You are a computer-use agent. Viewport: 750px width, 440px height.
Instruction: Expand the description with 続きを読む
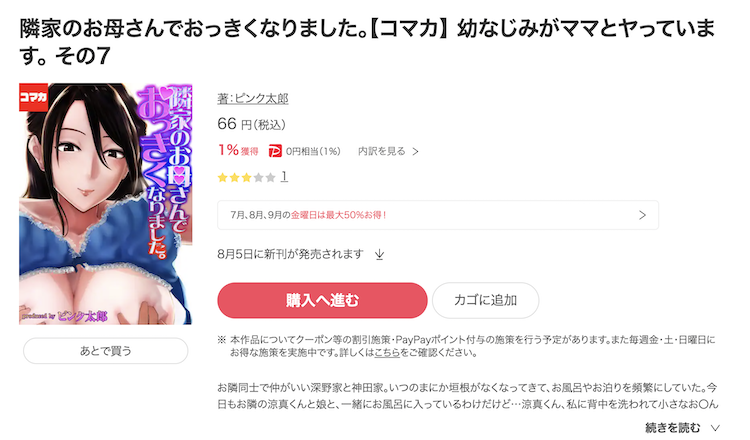[673, 428]
